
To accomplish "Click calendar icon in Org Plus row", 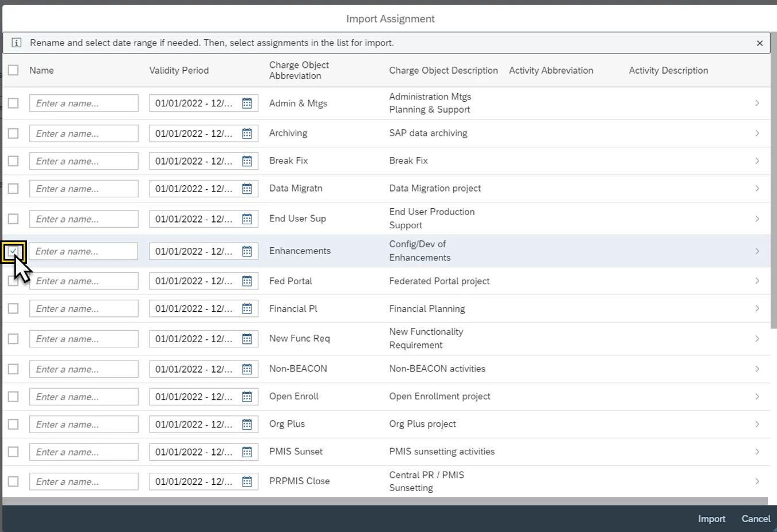I will (247, 424).
